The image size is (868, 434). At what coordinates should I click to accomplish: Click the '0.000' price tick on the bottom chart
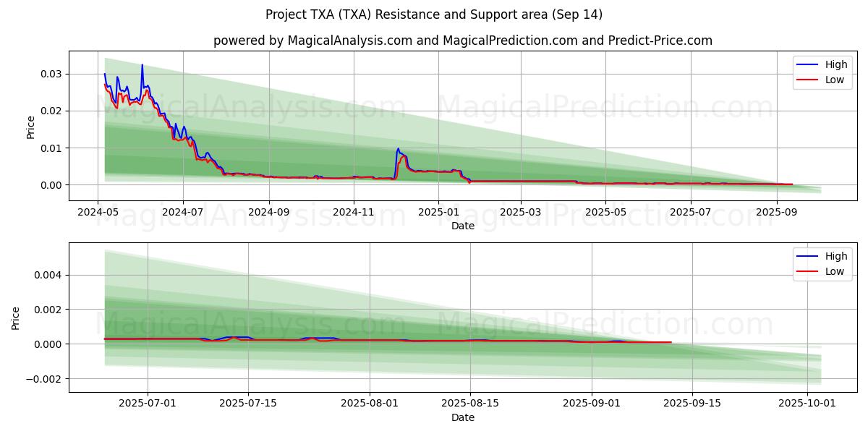tap(49, 344)
